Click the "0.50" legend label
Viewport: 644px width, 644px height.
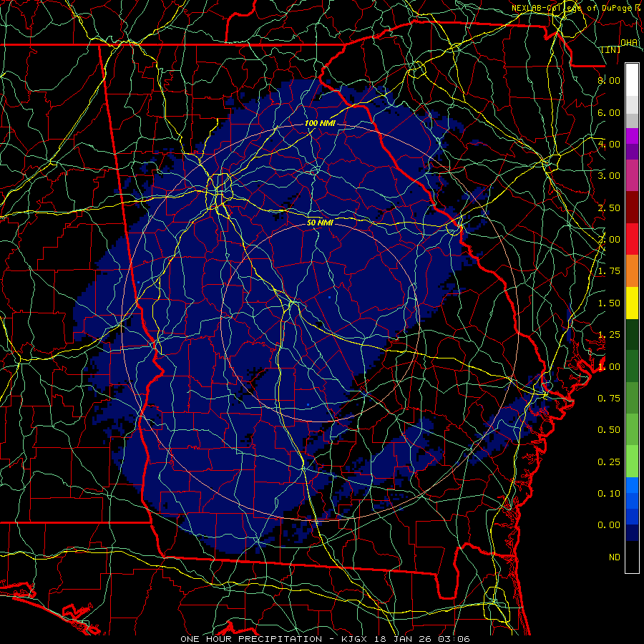click(x=609, y=430)
